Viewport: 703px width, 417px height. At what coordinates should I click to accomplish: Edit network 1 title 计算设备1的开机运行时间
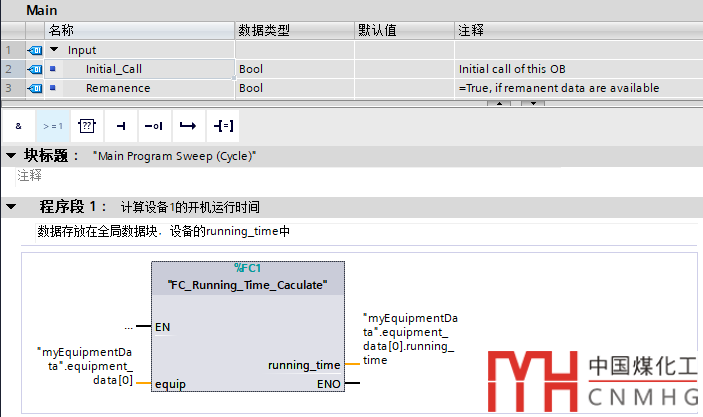190,207
